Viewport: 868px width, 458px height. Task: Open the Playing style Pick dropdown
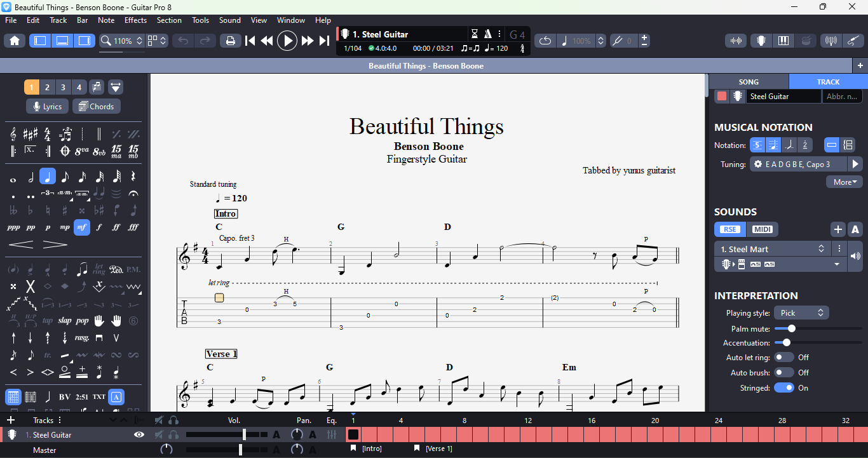coord(801,313)
